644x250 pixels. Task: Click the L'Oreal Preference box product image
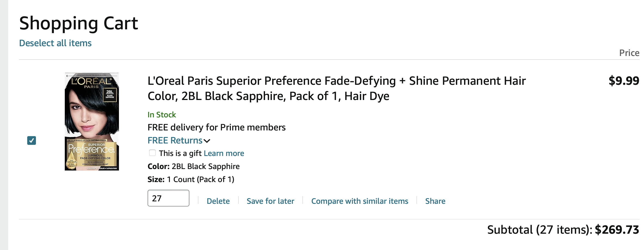point(92,121)
